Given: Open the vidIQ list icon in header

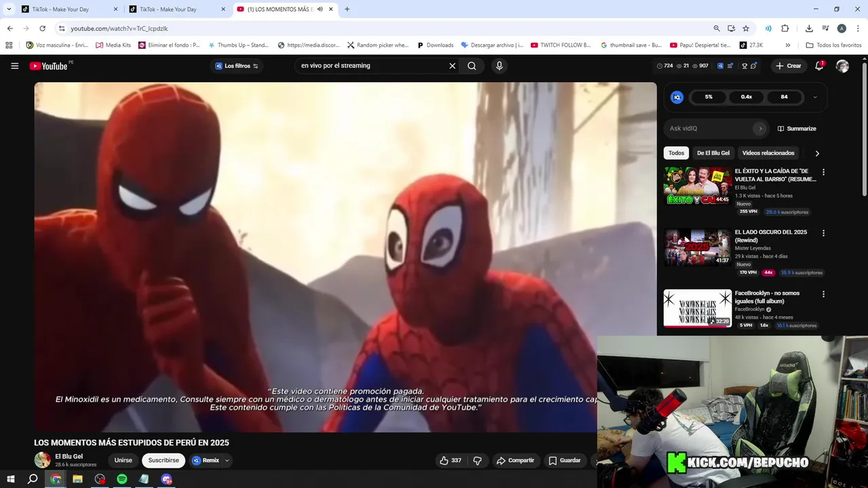Looking at the screenshot, I should tap(730, 66).
